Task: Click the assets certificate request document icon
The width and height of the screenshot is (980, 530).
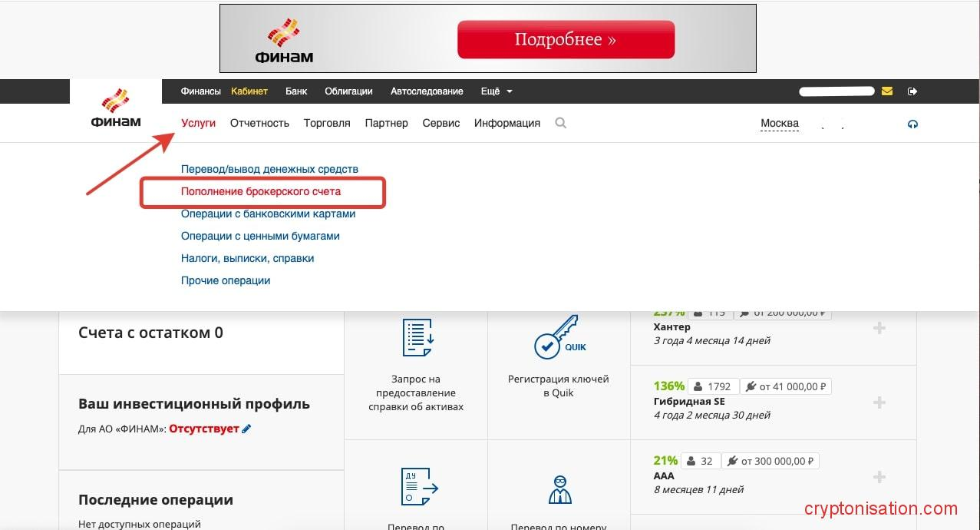Action: coord(415,338)
